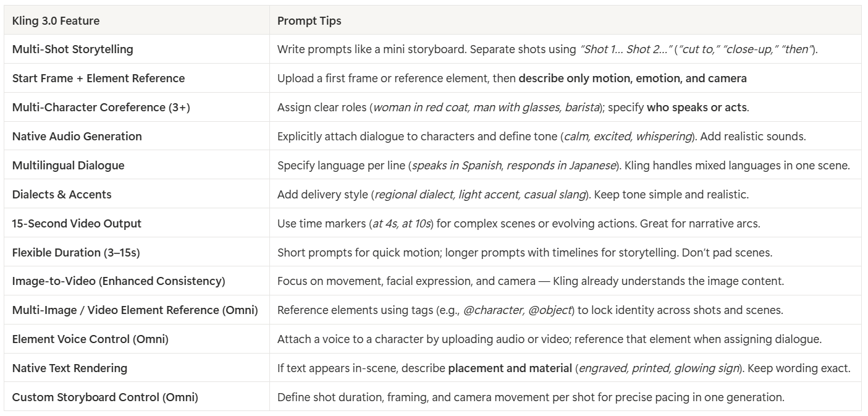Click the 'Dialects & Accents' feature cell
Viewport: 868px width, 416px height.
coord(62,195)
